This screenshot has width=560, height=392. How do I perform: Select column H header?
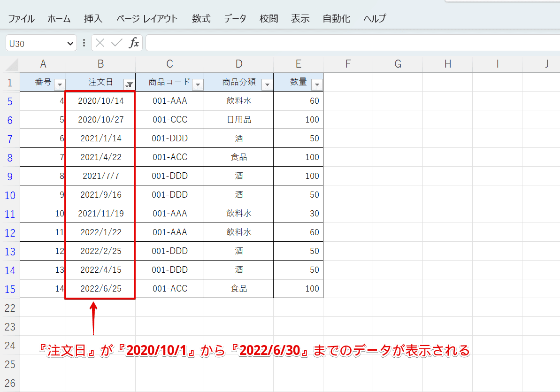447,64
